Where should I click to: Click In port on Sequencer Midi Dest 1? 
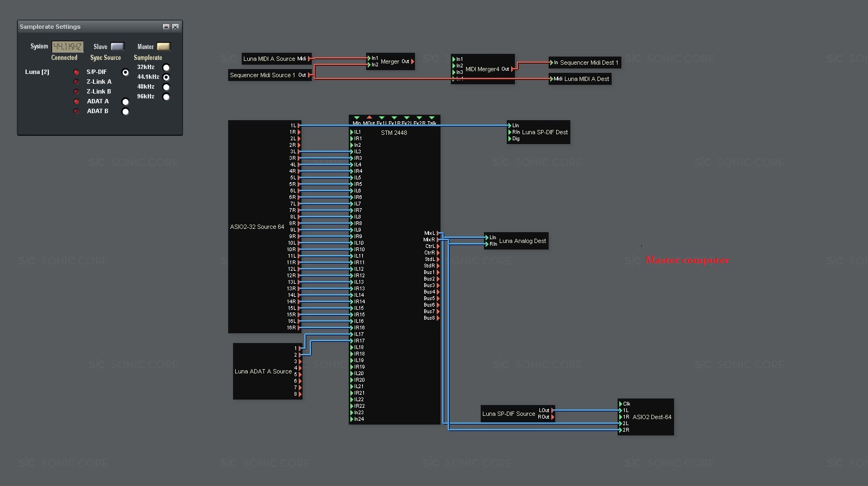551,63
